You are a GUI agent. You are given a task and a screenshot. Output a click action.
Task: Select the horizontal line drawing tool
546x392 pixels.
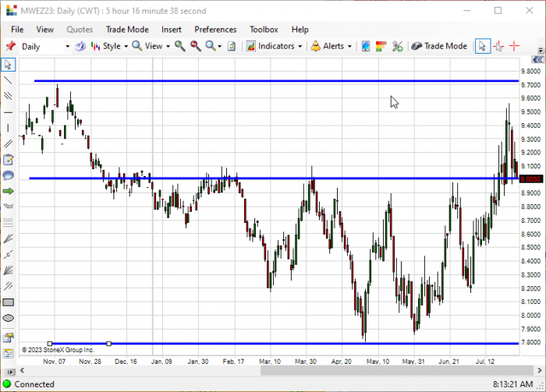(x=8, y=112)
